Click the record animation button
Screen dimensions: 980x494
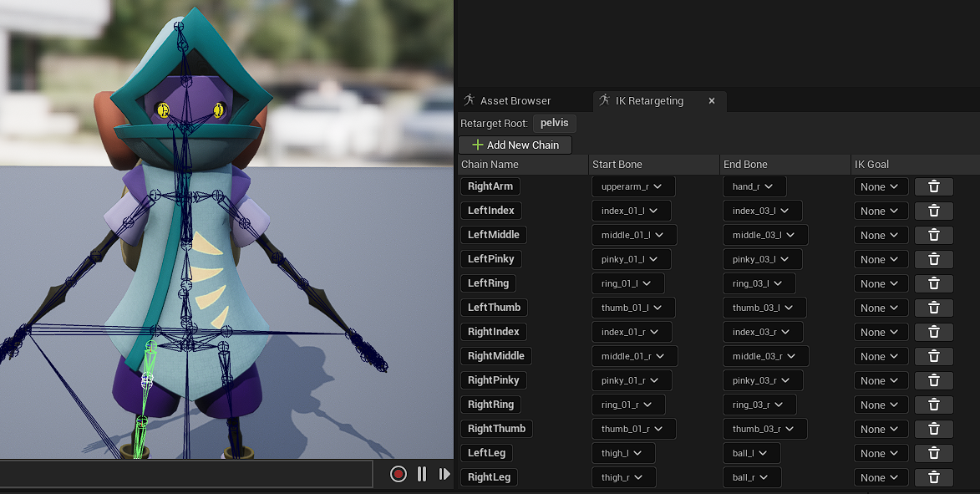coord(399,474)
